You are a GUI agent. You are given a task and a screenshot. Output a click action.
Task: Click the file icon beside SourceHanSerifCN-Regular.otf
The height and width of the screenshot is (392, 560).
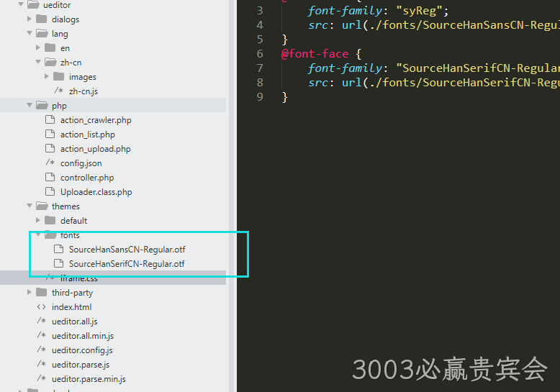(x=58, y=263)
